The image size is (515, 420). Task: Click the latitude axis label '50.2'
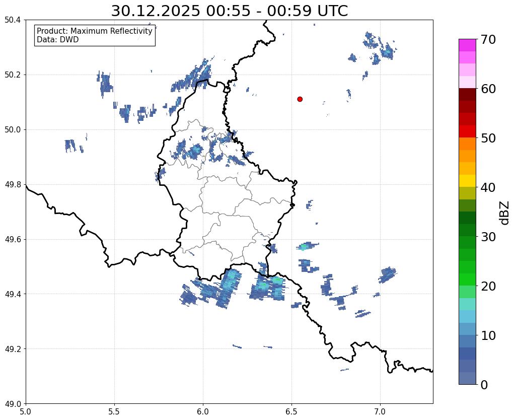point(13,75)
